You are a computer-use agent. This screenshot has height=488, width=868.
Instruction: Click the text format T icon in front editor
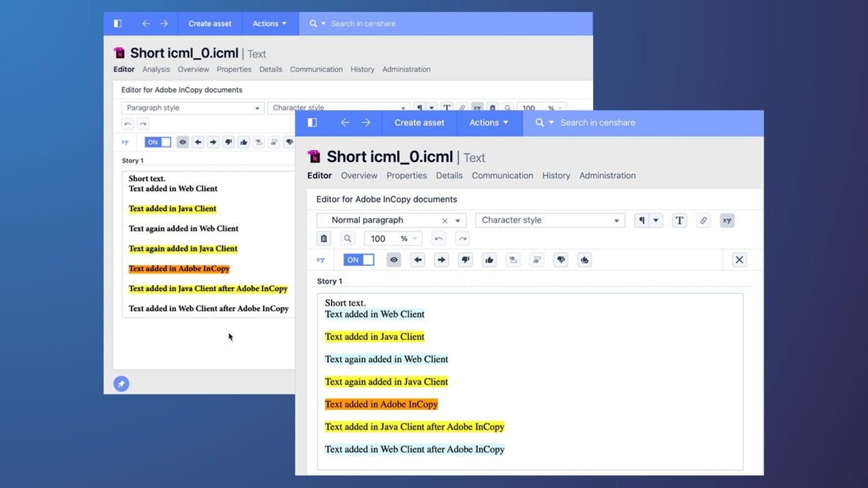coord(680,221)
